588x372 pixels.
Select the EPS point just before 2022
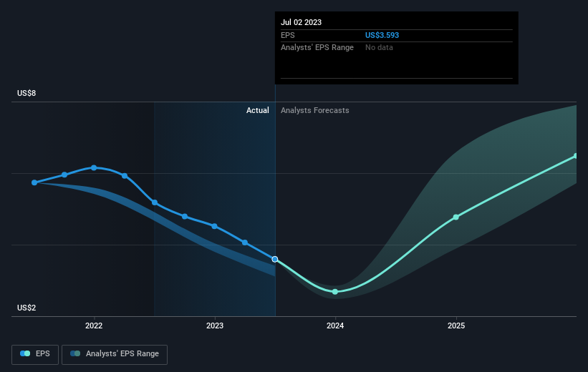click(64, 175)
